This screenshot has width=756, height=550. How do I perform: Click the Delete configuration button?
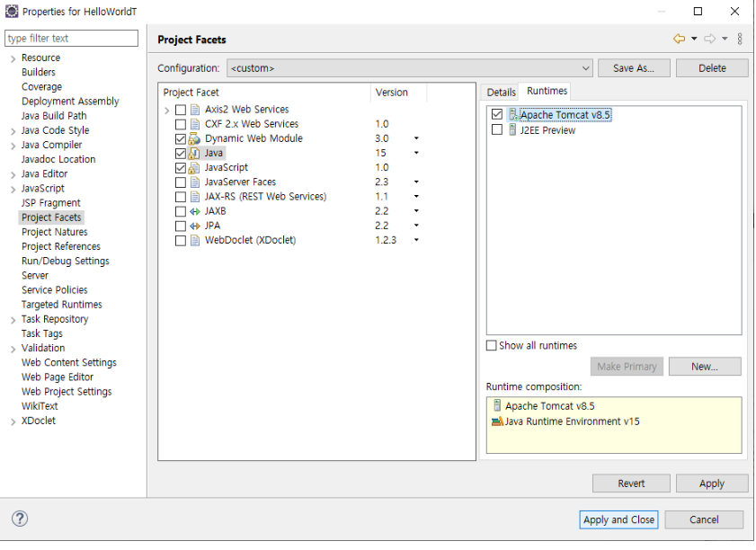tap(712, 68)
